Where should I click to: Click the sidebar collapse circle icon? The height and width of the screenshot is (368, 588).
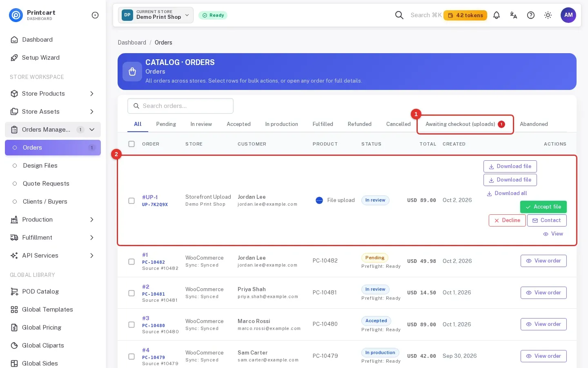pyautogui.click(x=95, y=15)
